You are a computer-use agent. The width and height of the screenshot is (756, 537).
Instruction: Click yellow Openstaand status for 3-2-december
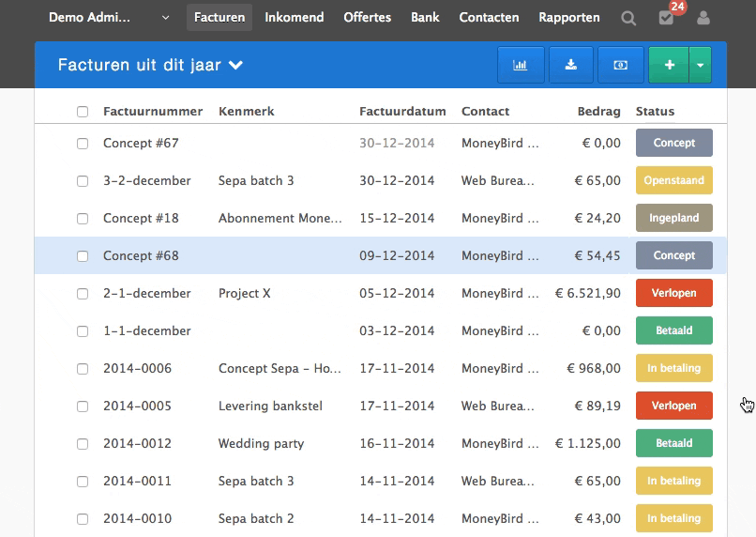pyautogui.click(x=673, y=180)
